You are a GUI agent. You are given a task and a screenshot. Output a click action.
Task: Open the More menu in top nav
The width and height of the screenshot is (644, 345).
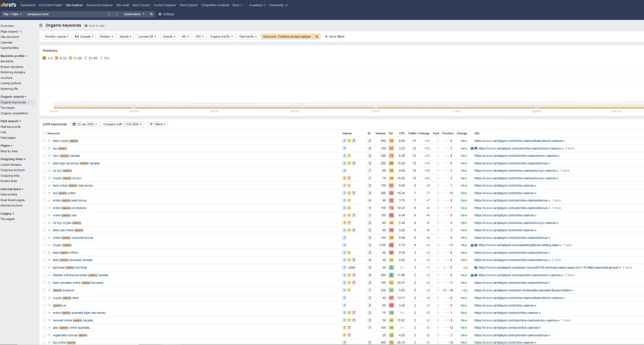237,5
